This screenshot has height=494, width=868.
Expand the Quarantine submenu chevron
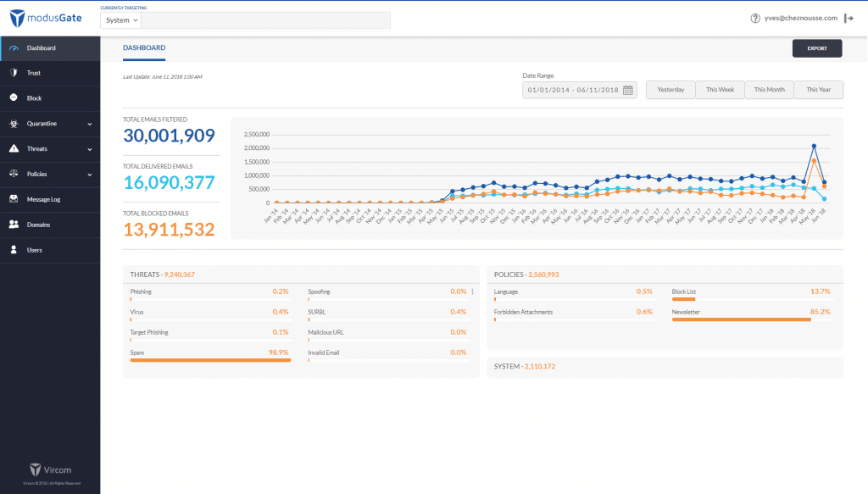90,124
